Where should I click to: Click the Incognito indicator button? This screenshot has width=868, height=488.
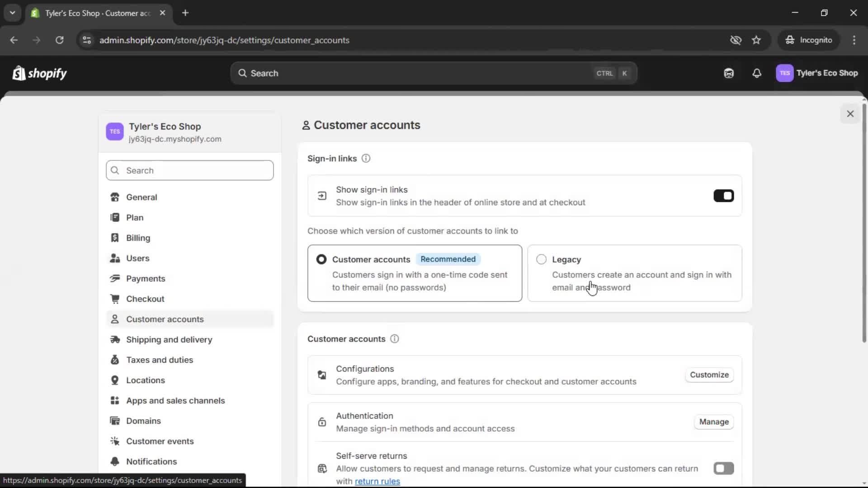(809, 40)
